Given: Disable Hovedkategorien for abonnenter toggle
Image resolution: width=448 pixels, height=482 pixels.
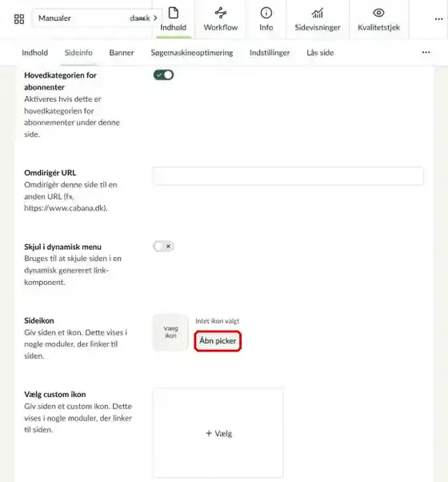Looking at the screenshot, I should point(163,75).
